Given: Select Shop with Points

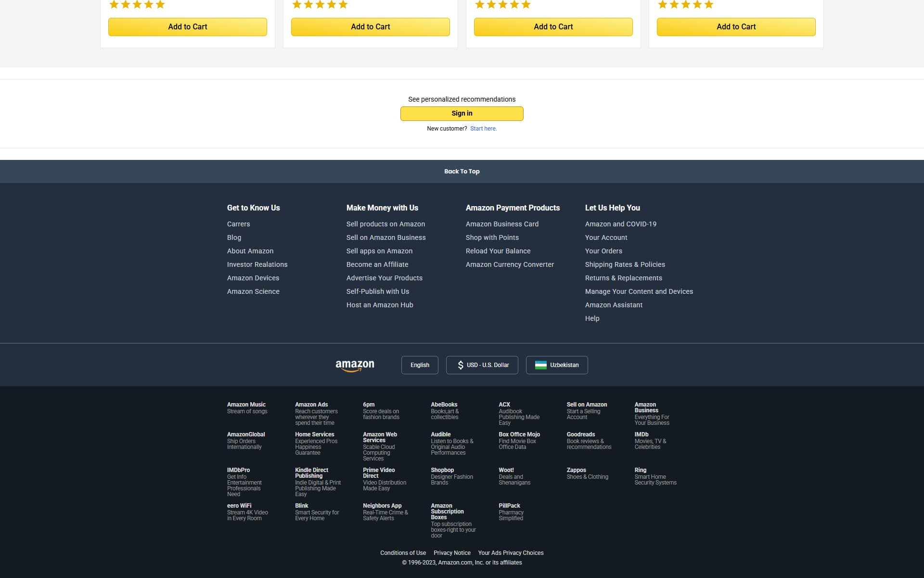Looking at the screenshot, I should pos(492,237).
